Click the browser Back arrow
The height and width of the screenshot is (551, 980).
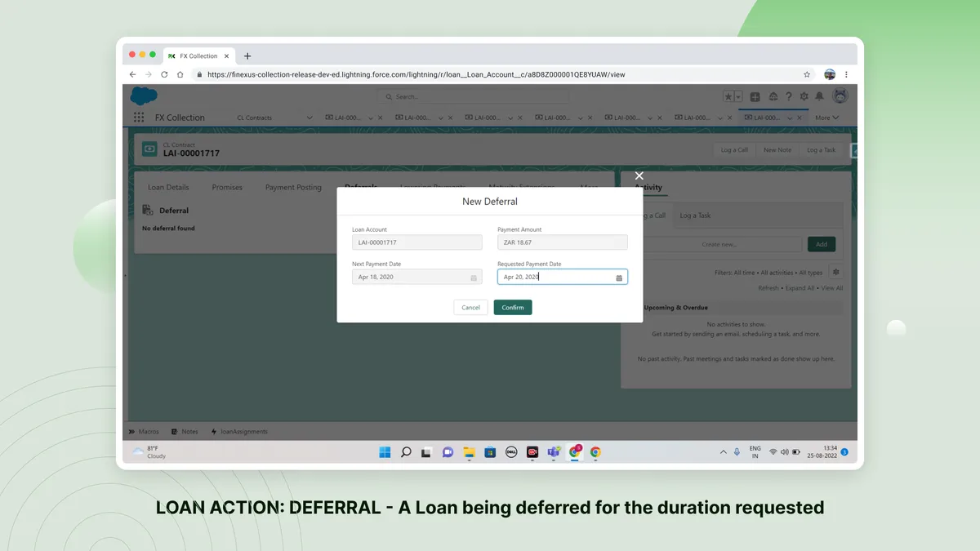[x=132, y=73]
